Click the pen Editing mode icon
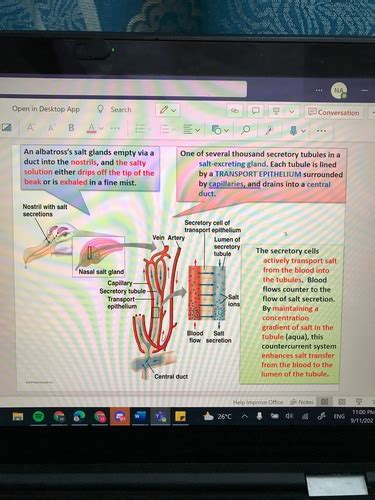The image size is (375, 500). 163,110
